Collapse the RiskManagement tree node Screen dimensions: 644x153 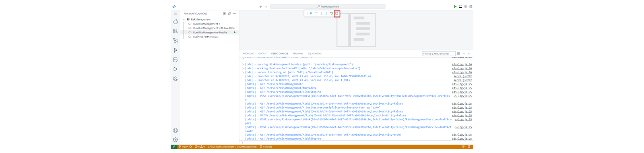[184, 19]
